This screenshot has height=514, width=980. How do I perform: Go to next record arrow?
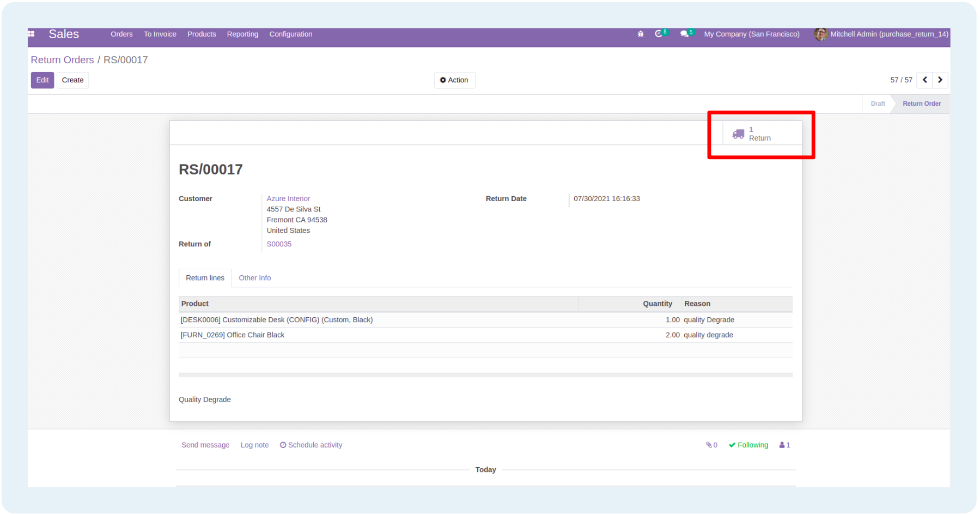[x=940, y=80]
